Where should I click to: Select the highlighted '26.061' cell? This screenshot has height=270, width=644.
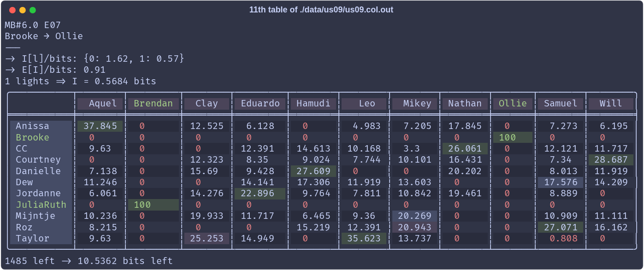coord(465,148)
